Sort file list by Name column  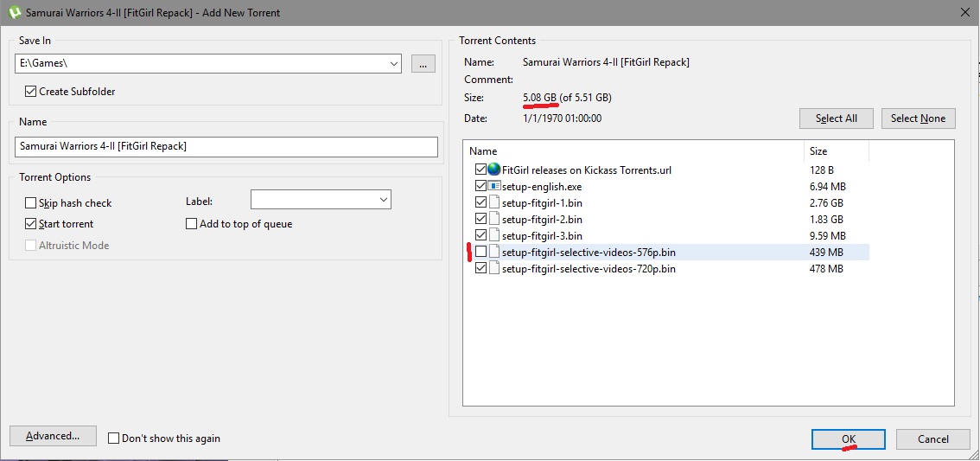pyautogui.click(x=633, y=150)
